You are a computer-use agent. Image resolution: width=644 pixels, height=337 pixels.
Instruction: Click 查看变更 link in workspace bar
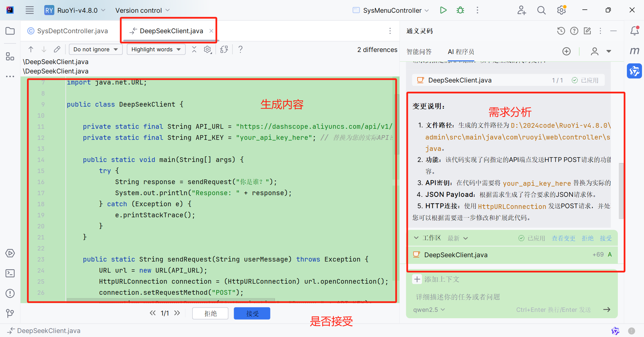(x=563, y=238)
